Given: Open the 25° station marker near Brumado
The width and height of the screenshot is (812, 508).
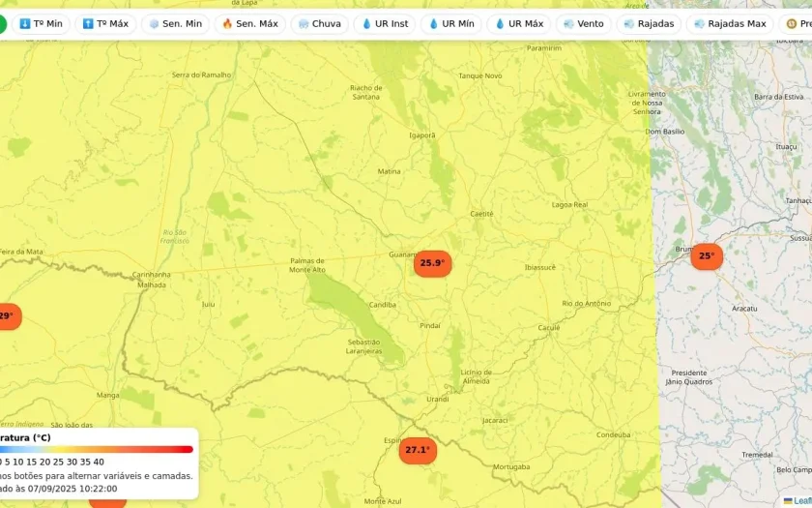Looking at the screenshot, I should point(707,256).
